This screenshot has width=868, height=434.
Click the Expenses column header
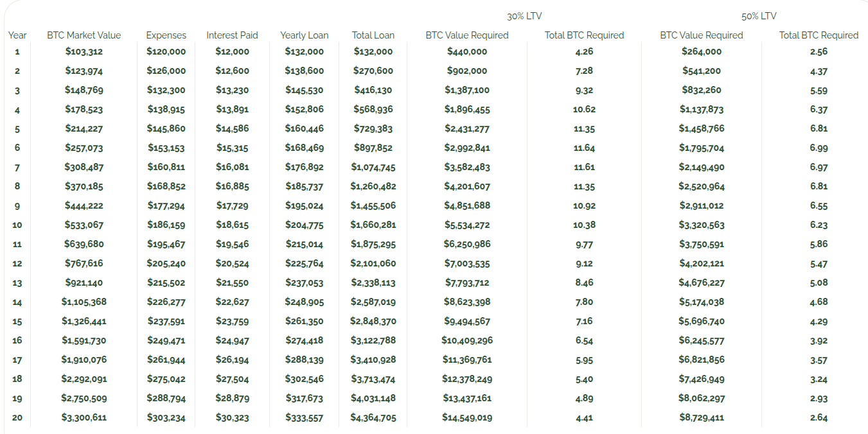click(x=166, y=35)
